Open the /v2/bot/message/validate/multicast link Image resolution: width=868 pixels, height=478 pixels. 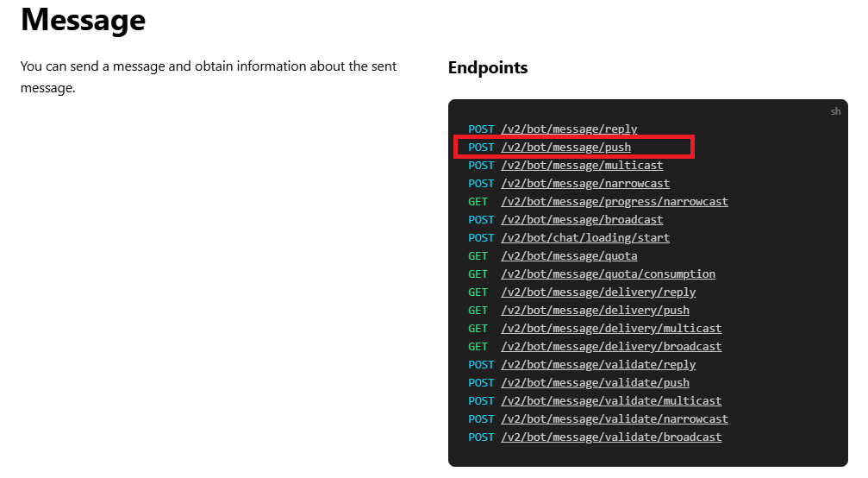tap(611, 401)
